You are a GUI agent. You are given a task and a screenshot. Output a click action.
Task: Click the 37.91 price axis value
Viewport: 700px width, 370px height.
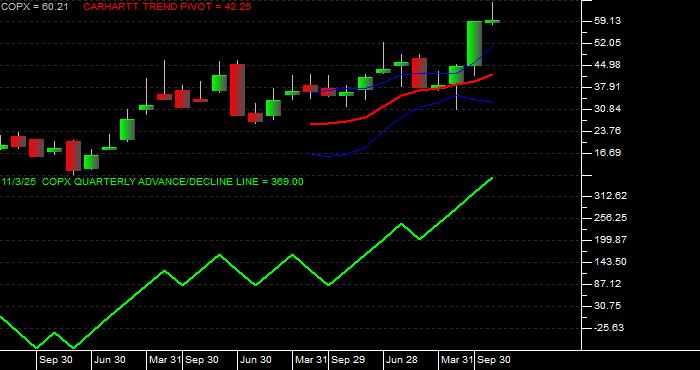[608, 87]
